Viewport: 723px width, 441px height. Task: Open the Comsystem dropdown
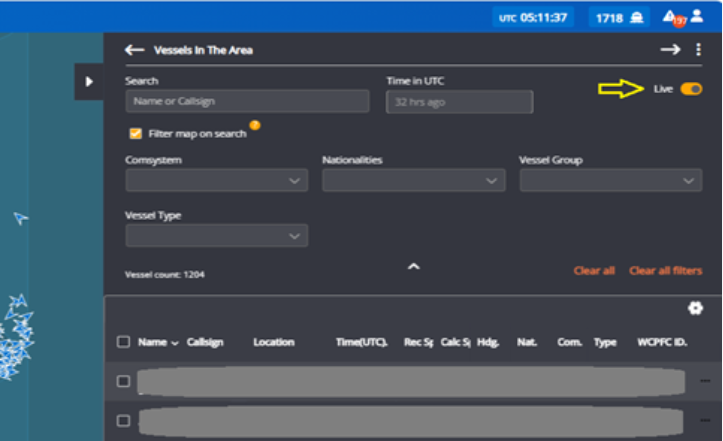pos(216,180)
